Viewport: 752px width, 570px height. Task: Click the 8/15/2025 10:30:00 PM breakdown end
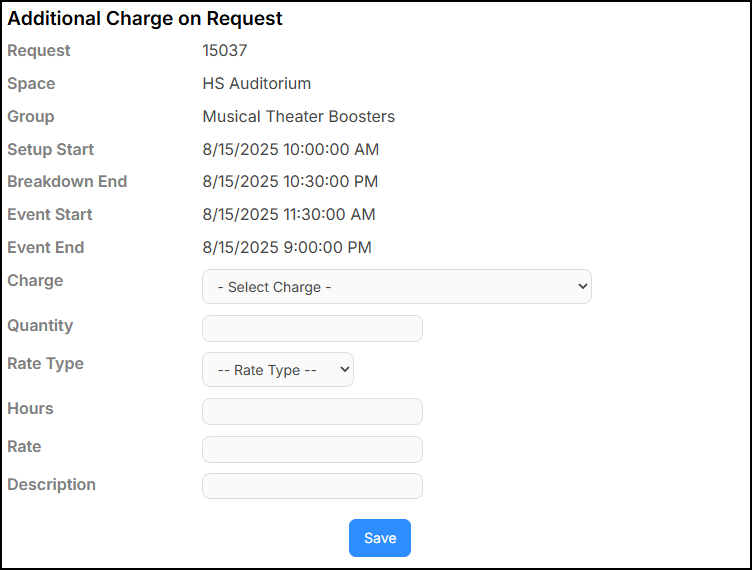[x=290, y=182]
